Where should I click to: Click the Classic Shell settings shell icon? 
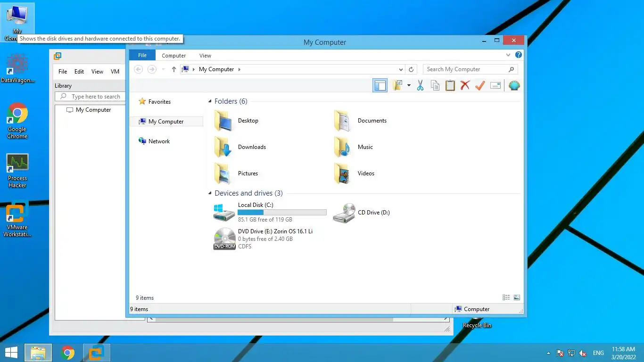point(514,85)
